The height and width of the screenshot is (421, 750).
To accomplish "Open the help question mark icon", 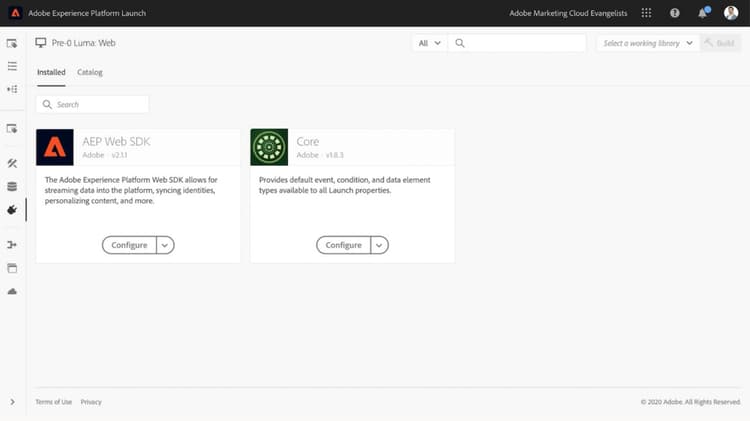I will [x=674, y=13].
